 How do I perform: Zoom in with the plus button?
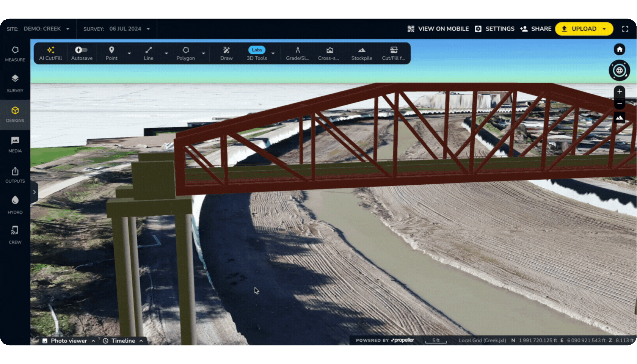(x=620, y=91)
